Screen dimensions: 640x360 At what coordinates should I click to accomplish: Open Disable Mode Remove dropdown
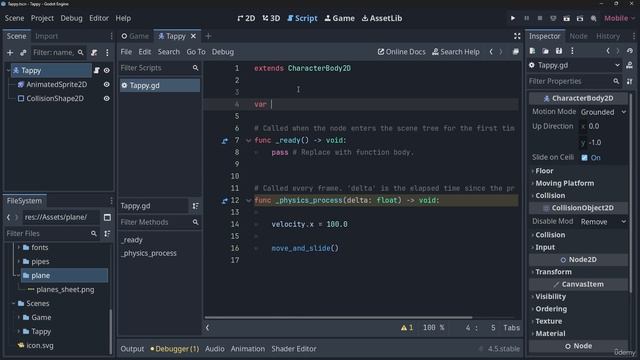click(603, 222)
